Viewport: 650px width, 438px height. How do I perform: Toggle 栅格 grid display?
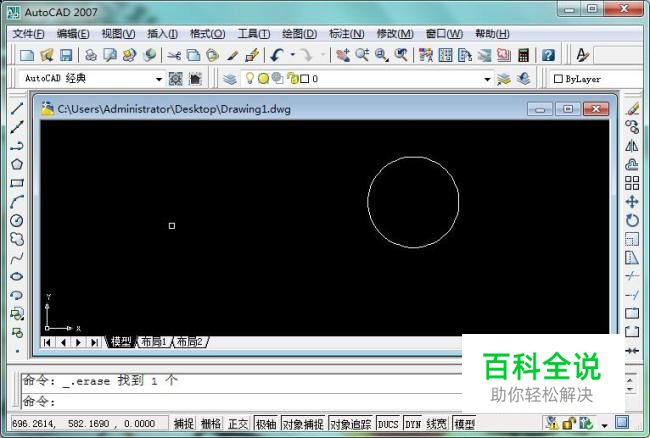point(211,423)
